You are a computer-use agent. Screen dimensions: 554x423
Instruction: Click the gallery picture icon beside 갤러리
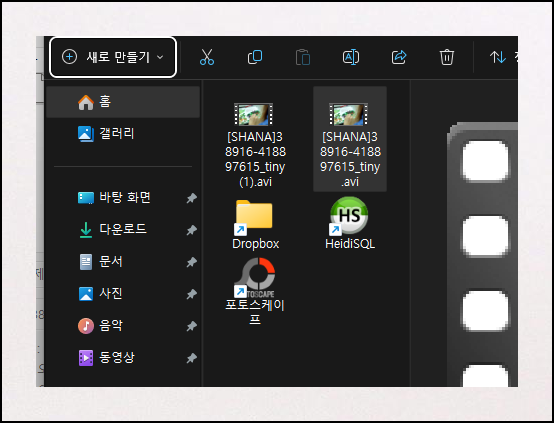click(x=86, y=134)
